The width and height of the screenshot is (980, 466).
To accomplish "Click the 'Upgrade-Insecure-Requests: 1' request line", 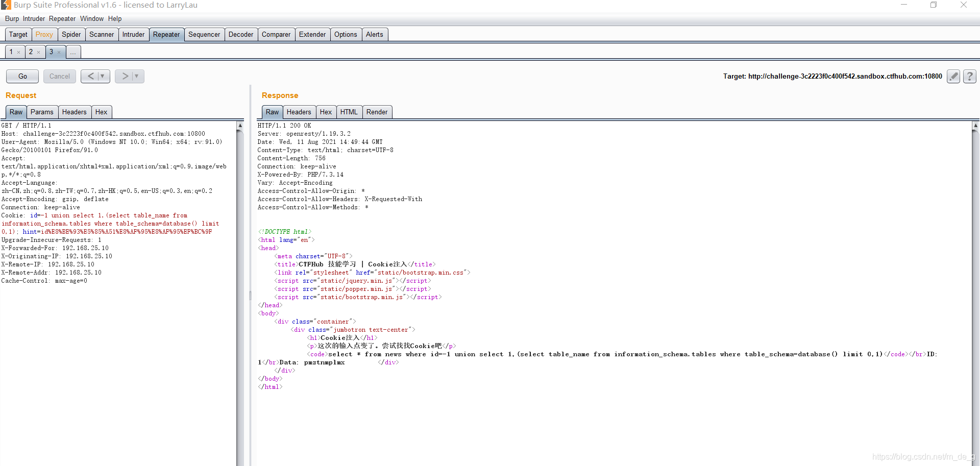I will pos(52,240).
